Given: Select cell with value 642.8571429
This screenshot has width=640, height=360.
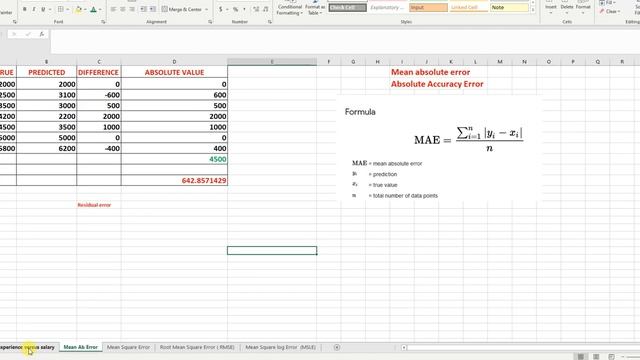Looking at the screenshot, I should (174, 180).
